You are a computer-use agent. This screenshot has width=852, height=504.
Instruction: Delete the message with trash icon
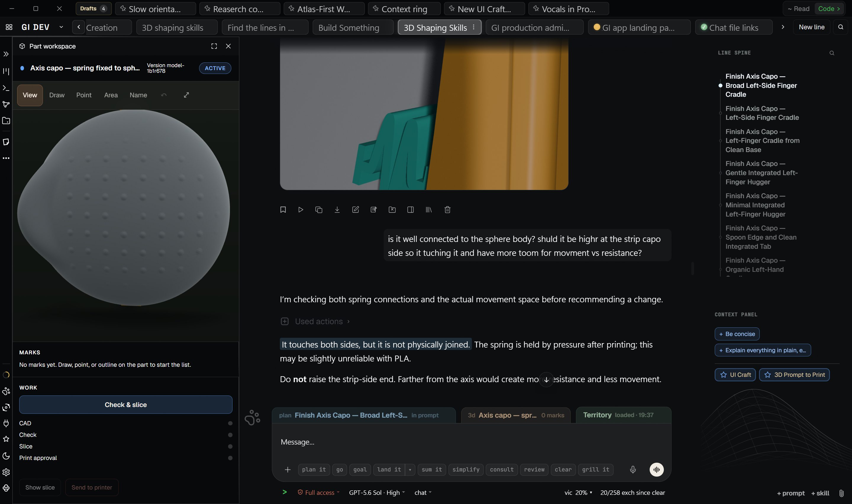click(x=448, y=209)
